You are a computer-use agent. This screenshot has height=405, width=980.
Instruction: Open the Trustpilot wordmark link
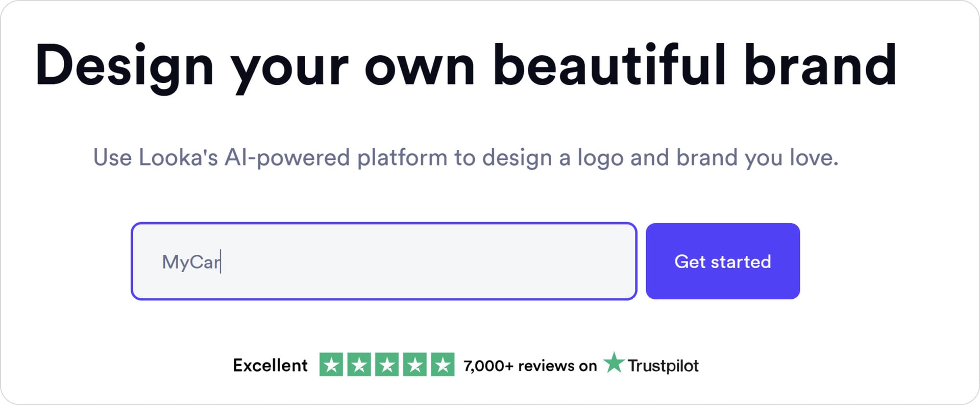click(x=663, y=366)
